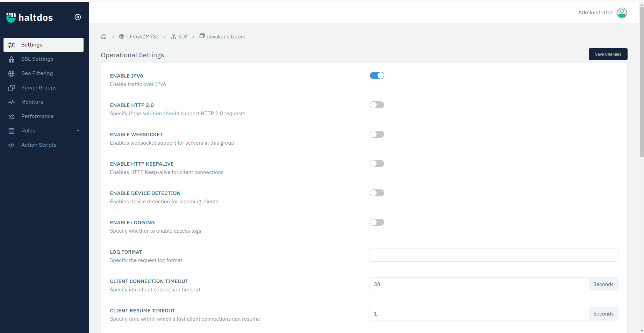
Task: Click the home icon in breadcrumb
Action: pos(104,37)
